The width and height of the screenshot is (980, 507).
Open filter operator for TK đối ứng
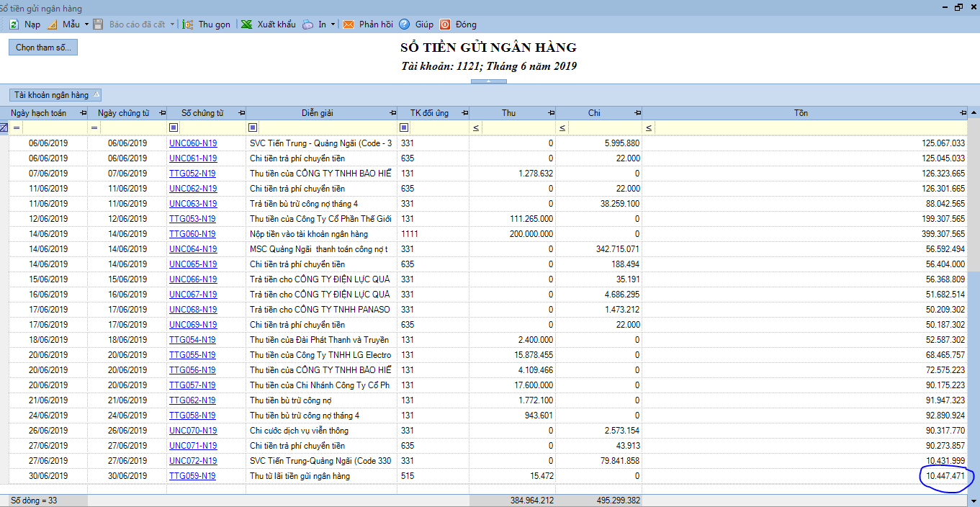tap(404, 128)
